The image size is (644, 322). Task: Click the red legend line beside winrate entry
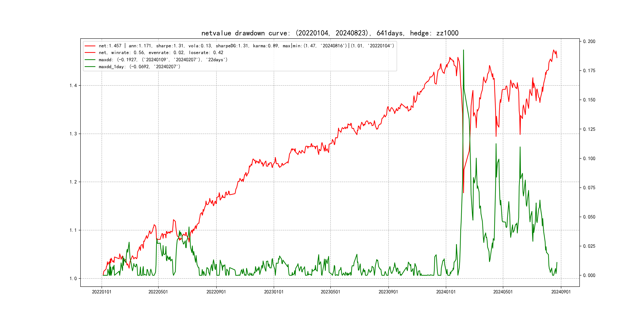pos(90,53)
